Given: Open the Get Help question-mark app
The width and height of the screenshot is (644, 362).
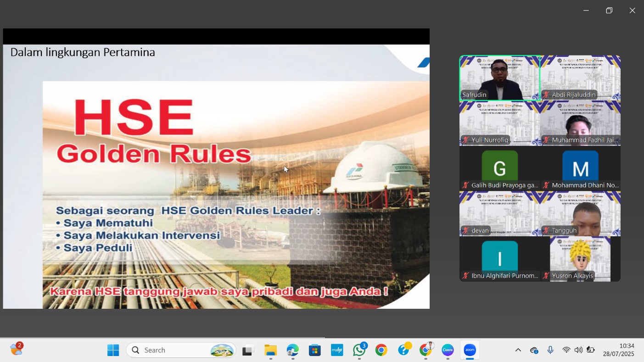Looking at the screenshot, I should [x=403, y=350].
